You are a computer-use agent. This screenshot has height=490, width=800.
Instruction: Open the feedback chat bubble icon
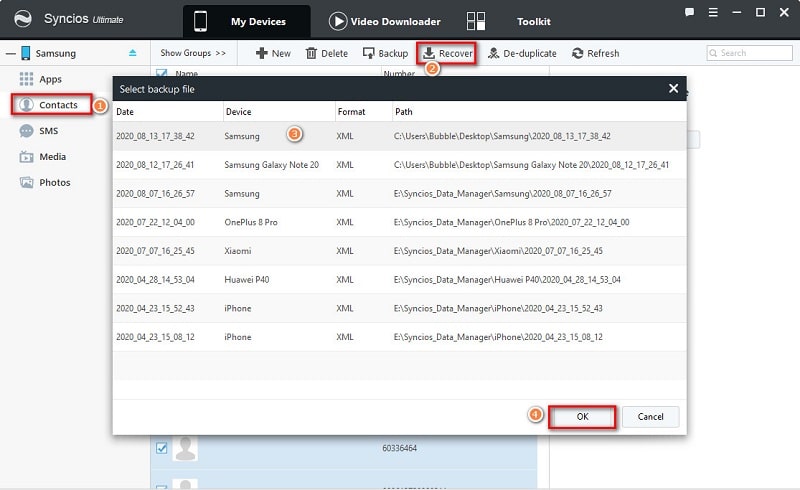pos(689,12)
